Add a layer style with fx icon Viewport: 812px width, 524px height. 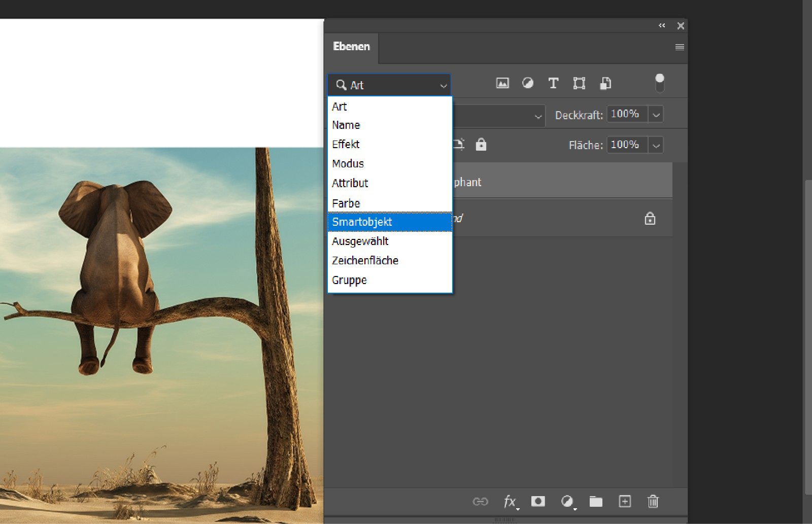pos(510,502)
